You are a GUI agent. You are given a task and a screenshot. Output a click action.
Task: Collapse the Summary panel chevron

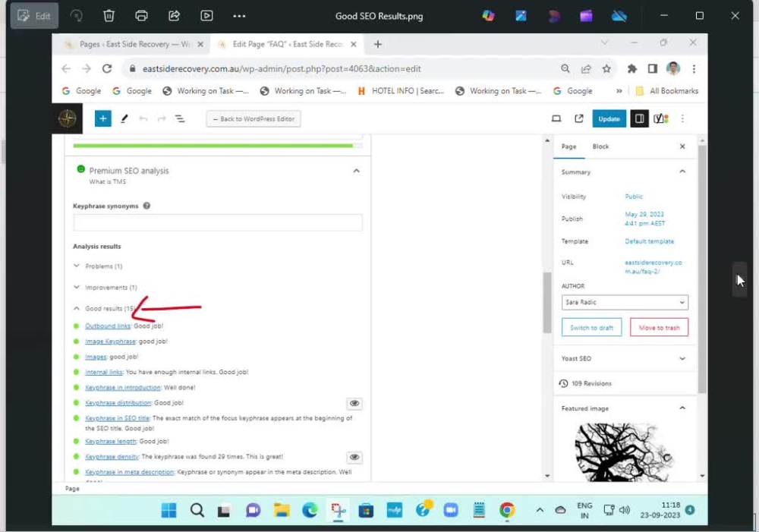tap(682, 172)
